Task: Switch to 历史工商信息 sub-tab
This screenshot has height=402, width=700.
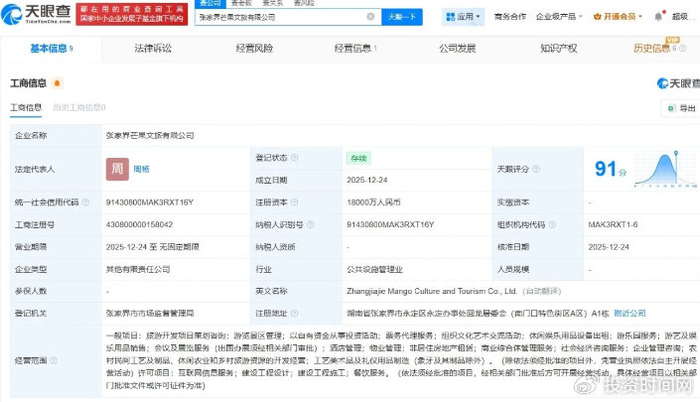Action: pyautogui.click(x=79, y=107)
